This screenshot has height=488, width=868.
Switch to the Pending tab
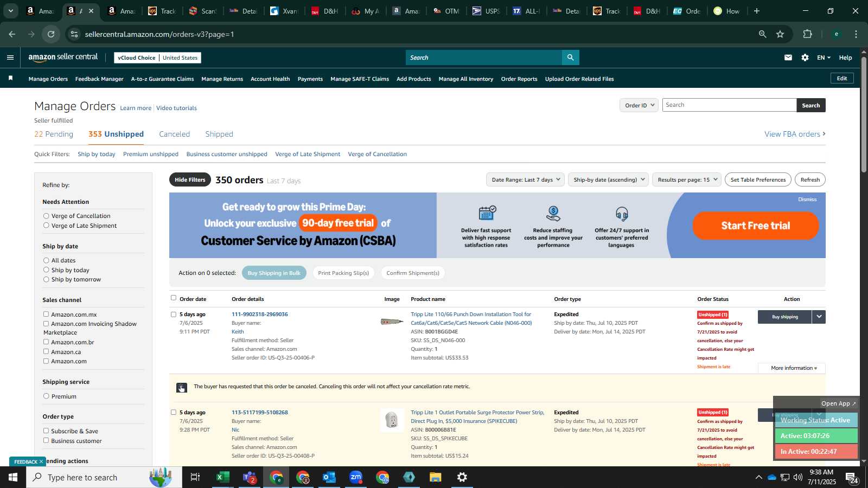click(54, 134)
